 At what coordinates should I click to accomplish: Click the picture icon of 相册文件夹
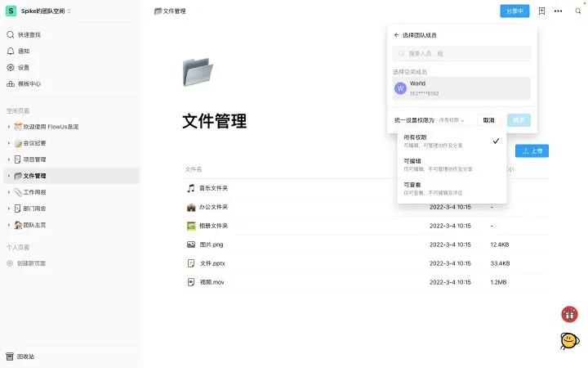point(191,226)
